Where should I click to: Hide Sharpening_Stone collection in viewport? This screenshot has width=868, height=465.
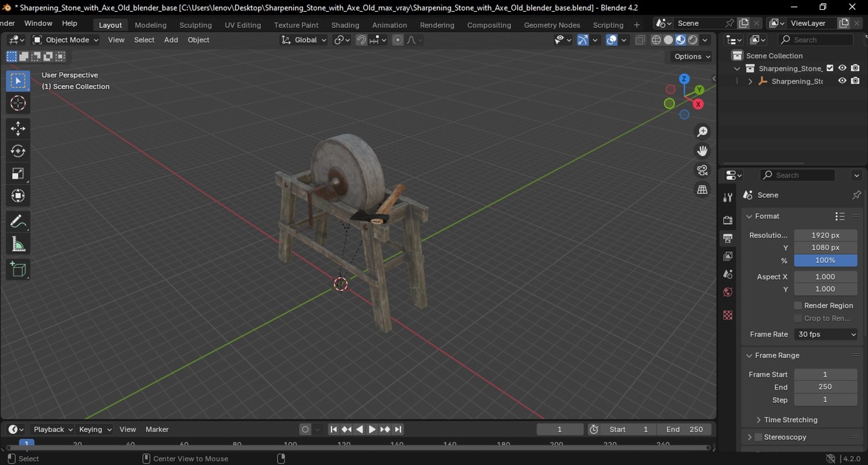click(x=842, y=68)
